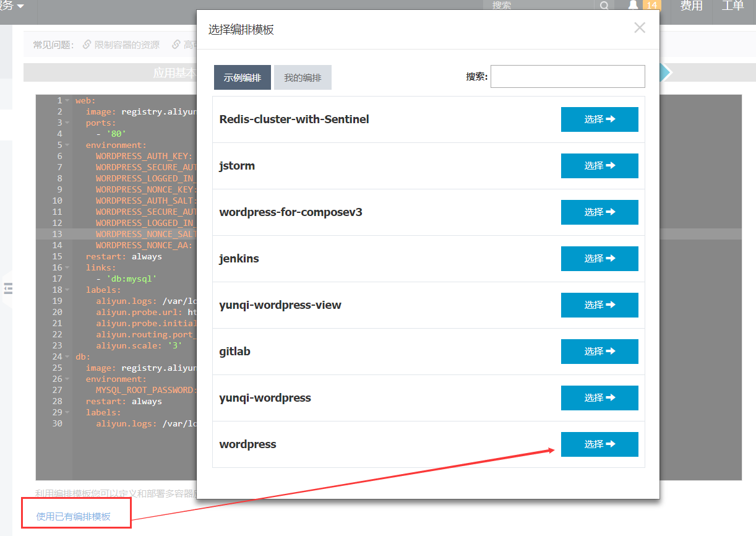Switch to the 我的编排 tab
Viewport: 756px width, 536px height.
pos(303,78)
